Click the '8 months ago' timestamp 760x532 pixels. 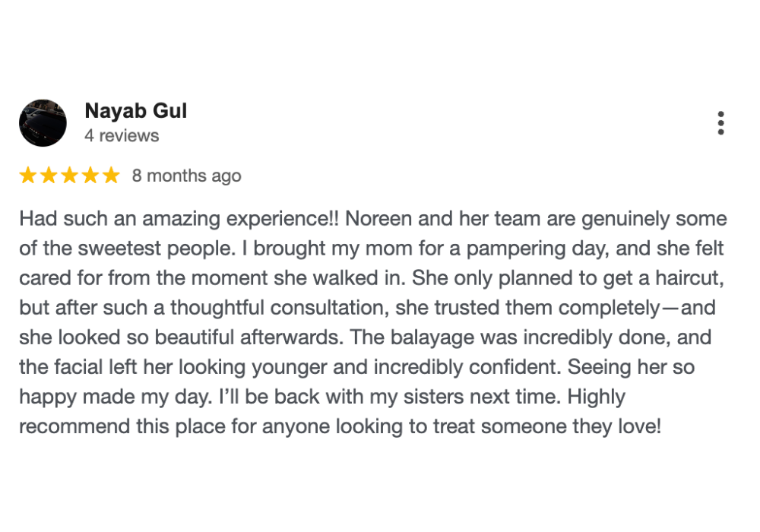(x=187, y=176)
